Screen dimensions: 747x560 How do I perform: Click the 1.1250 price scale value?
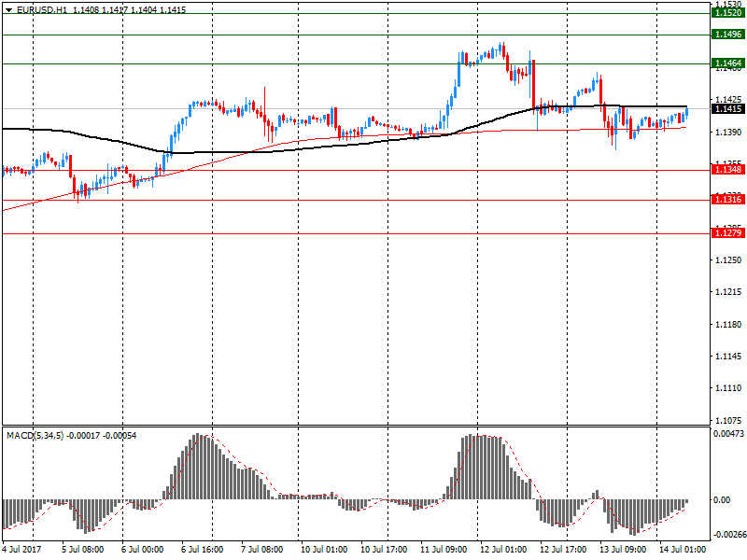coord(729,260)
